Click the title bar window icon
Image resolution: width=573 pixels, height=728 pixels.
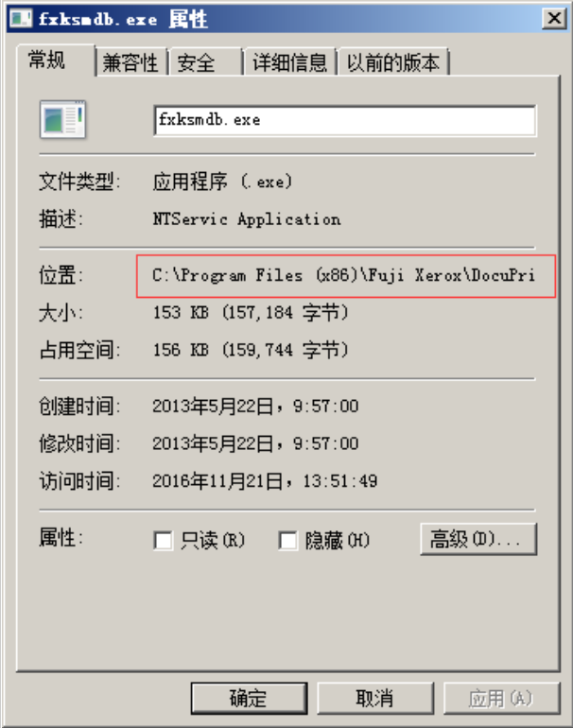[x=21, y=19]
